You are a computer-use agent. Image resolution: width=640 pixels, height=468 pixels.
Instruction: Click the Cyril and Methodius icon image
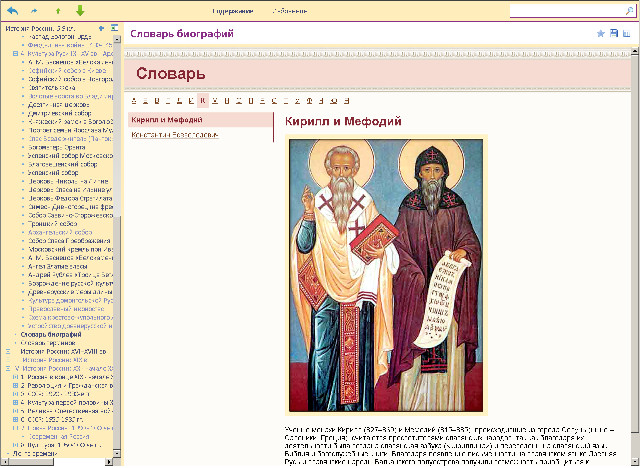[x=386, y=275]
